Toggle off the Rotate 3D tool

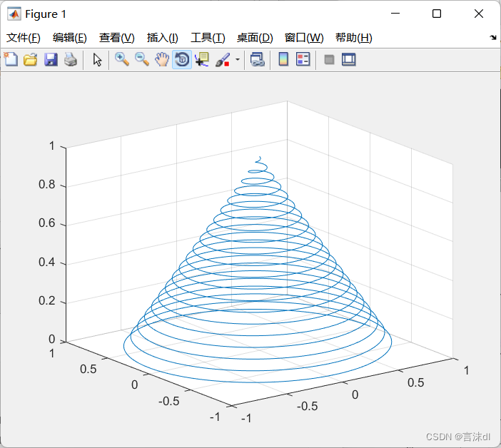(x=182, y=60)
